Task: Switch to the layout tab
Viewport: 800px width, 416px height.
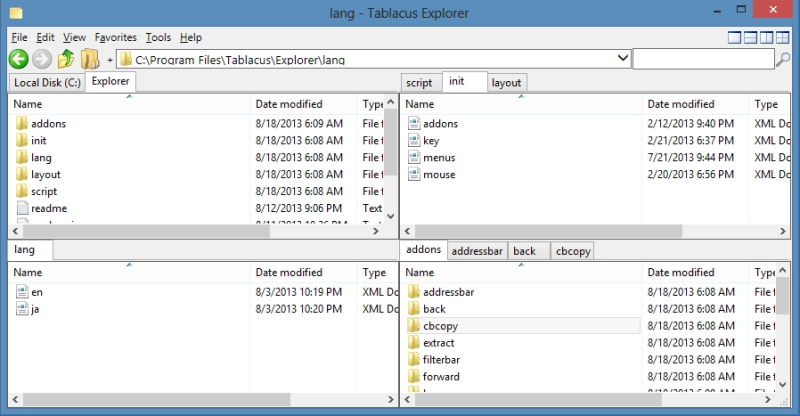Action: pyautogui.click(x=506, y=83)
